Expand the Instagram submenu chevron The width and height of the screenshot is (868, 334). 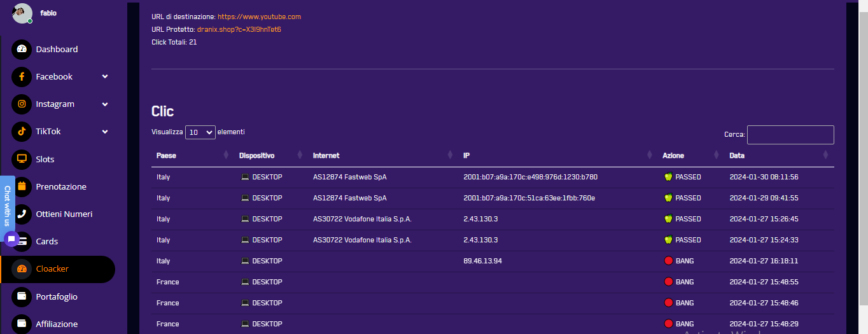(x=105, y=104)
